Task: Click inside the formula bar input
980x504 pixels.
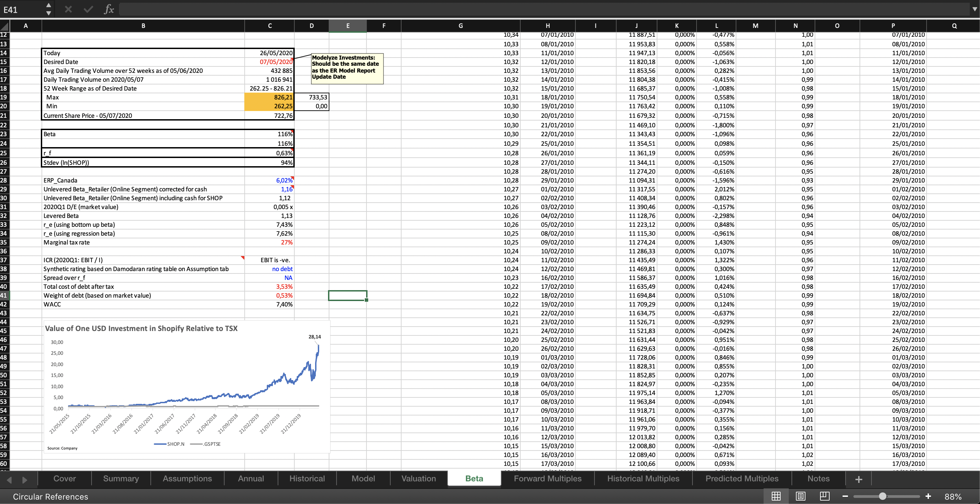Action: tap(544, 9)
